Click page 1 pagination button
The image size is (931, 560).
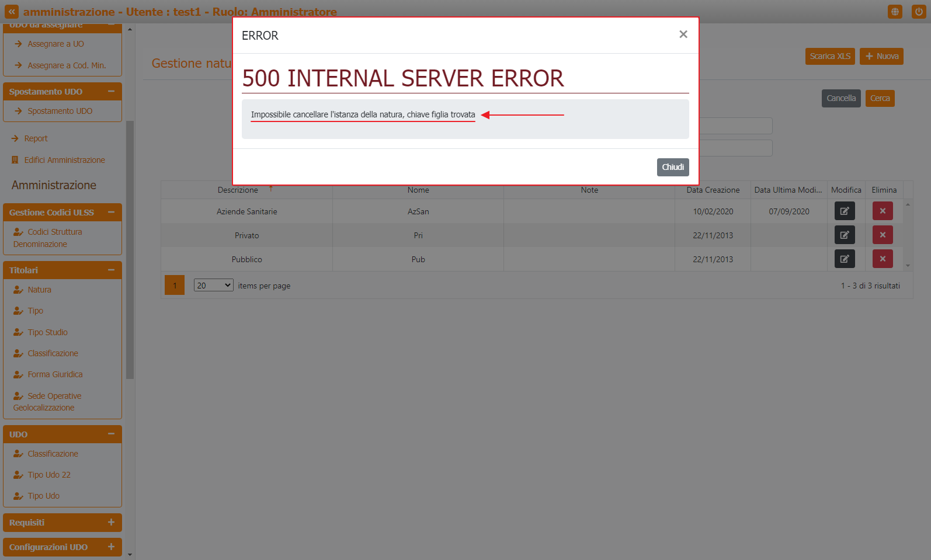(x=174, y=285)
